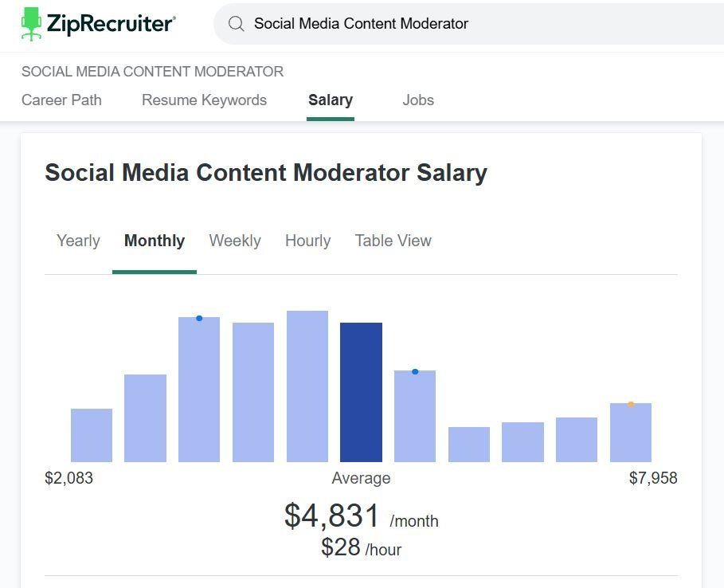
Task: Select the Monthly salary view
Action: pyautogui.click(x=155, y=241)
